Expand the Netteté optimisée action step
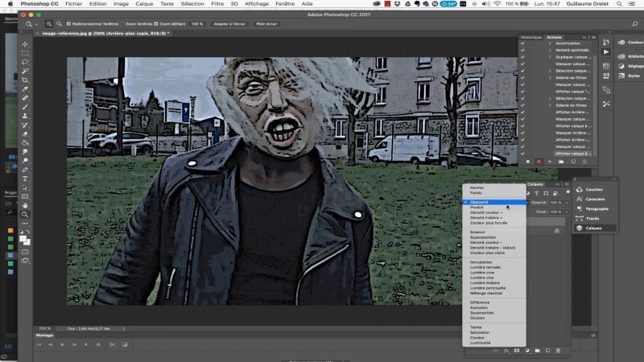 tap(551, 50)
